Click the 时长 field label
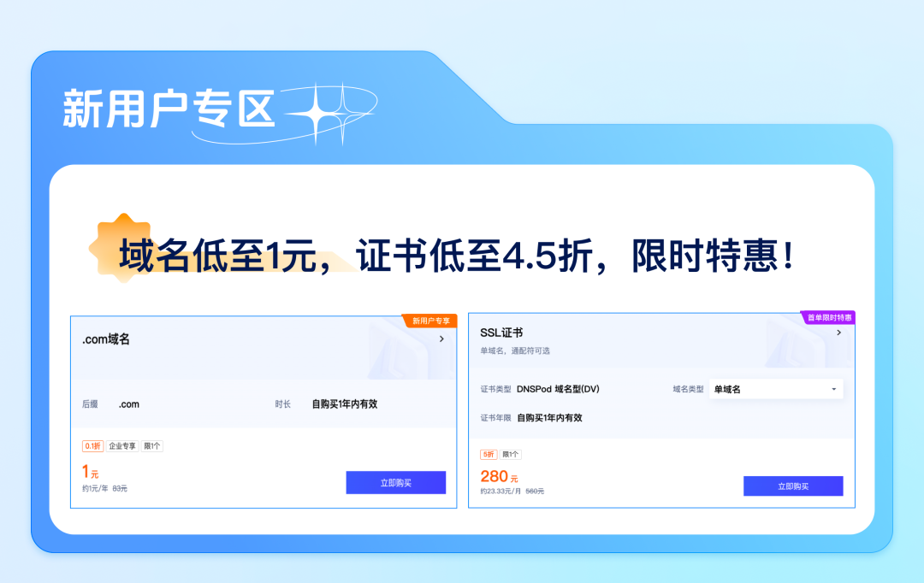This screenshot has width=924, height=583. point(283,404)
